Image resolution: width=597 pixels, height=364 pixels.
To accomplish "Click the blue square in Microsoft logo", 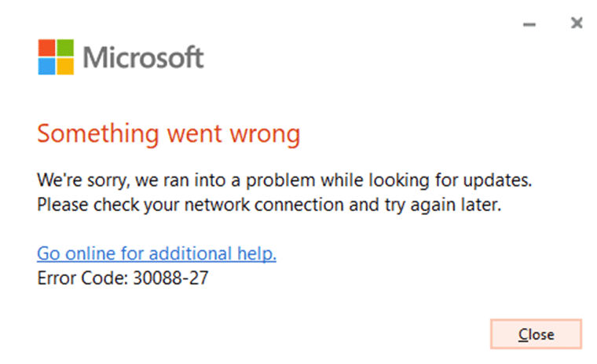I will pyautogui.click(x=47, y=67).
